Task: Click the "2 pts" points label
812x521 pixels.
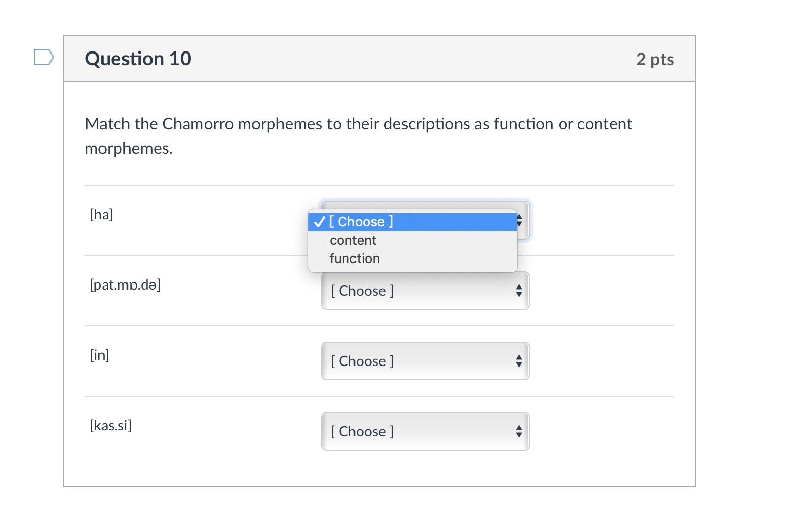Action: (x=655, y=59)
